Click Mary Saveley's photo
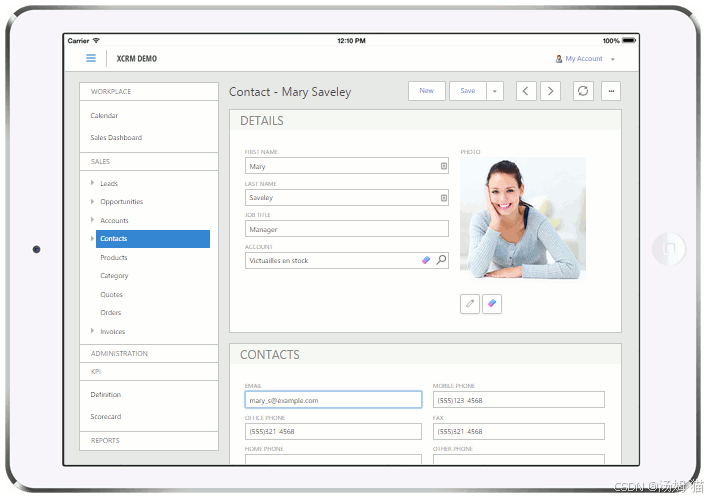This screenshot has width=716, height=500. tap(523, 218)
